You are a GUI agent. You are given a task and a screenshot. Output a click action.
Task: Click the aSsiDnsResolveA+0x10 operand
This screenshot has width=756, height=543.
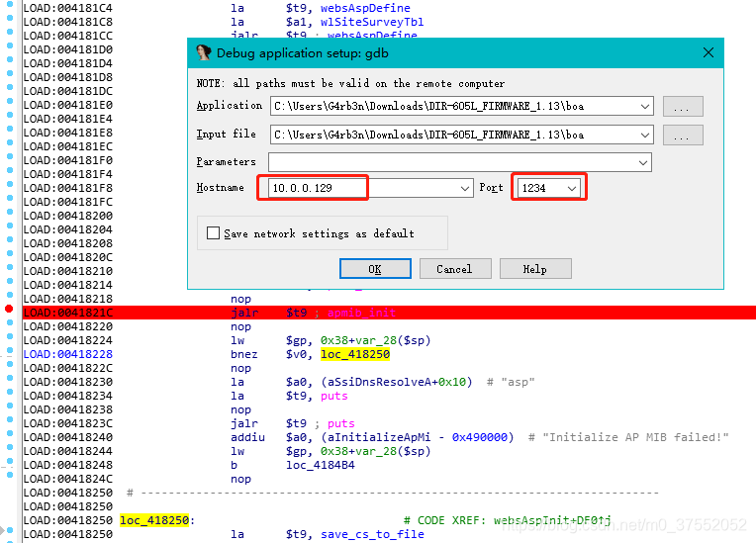(x=397, y=382)
